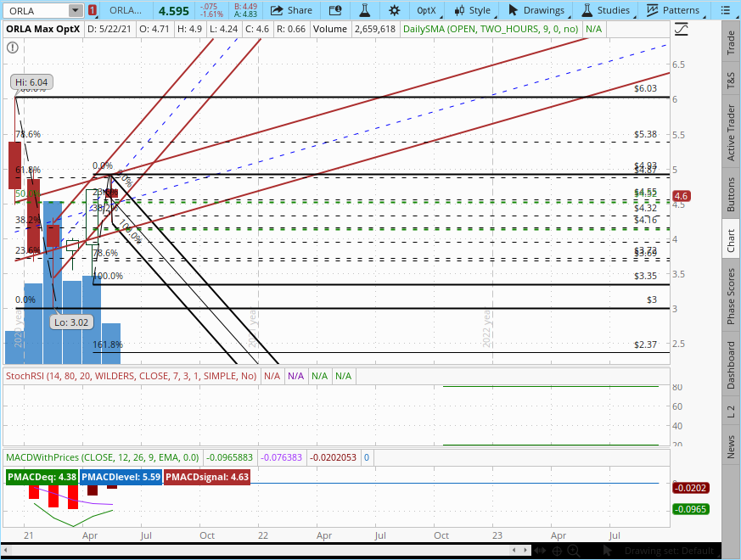Open the ORLA symbol dropdown arrow
This screenshot has width=741, height=560.
76,10
